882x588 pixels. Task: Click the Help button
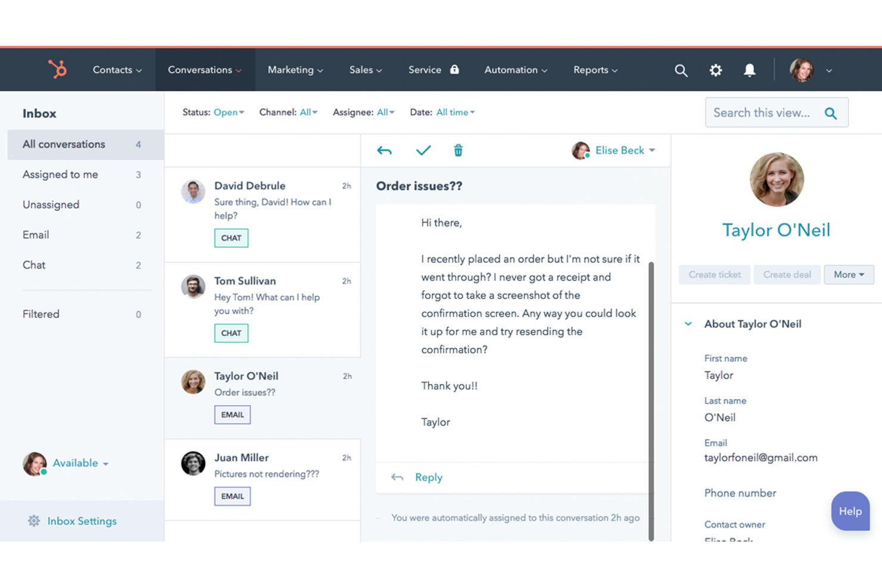click(x=850, y=511)
